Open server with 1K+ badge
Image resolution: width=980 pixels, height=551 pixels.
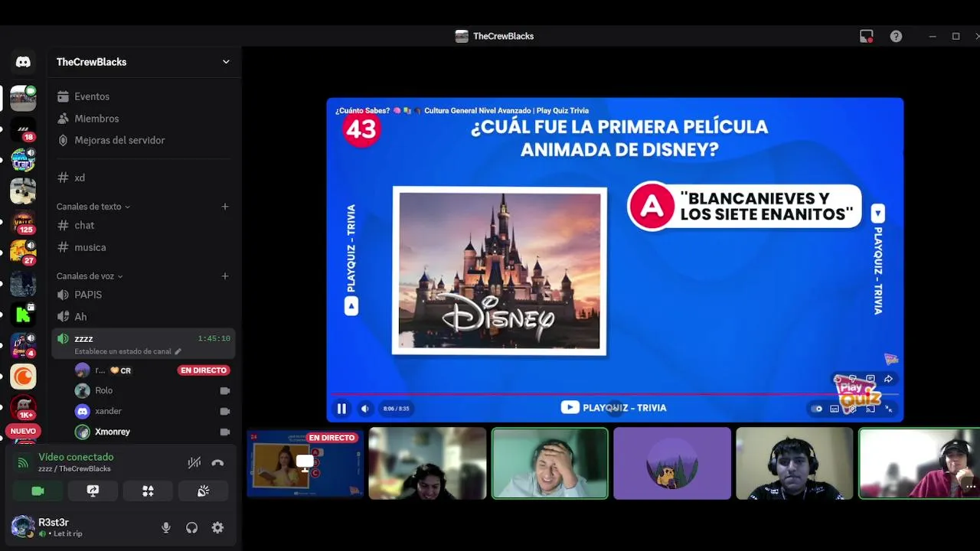pos(23,407)
